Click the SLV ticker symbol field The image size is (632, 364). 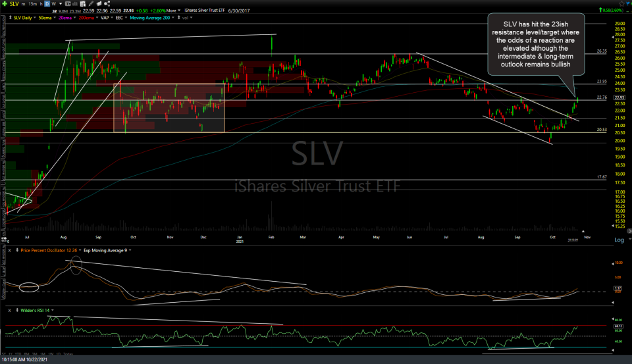click(x=14, y=4)
